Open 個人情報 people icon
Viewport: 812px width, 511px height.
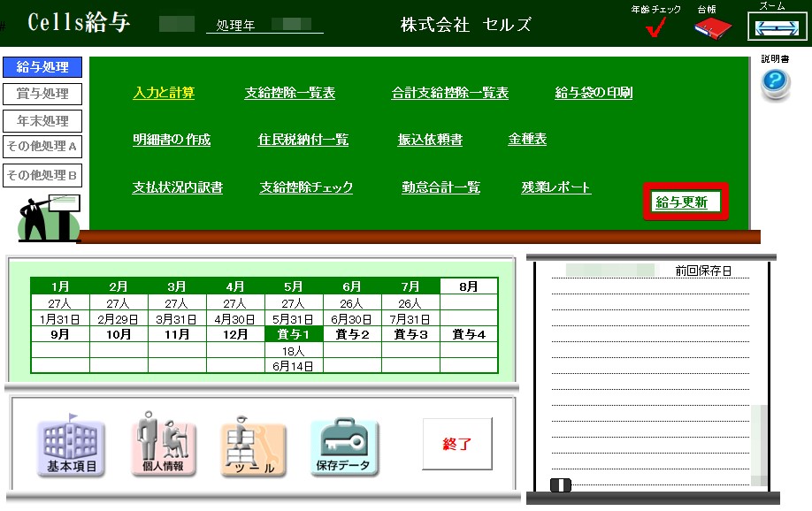(x=164, y=448)
